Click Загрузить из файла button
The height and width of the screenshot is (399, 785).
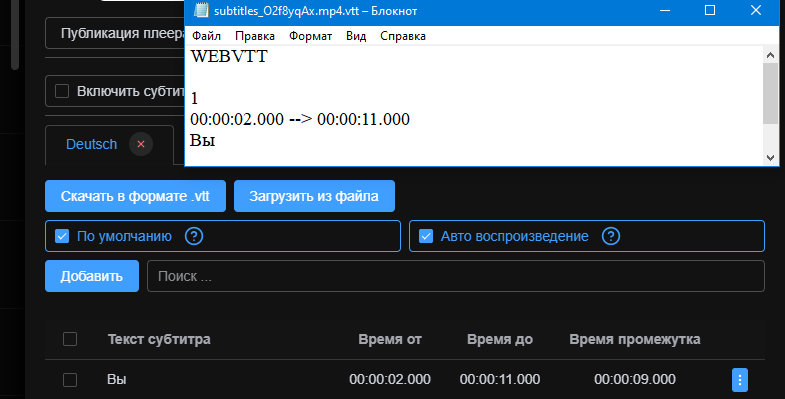point(314,196)
